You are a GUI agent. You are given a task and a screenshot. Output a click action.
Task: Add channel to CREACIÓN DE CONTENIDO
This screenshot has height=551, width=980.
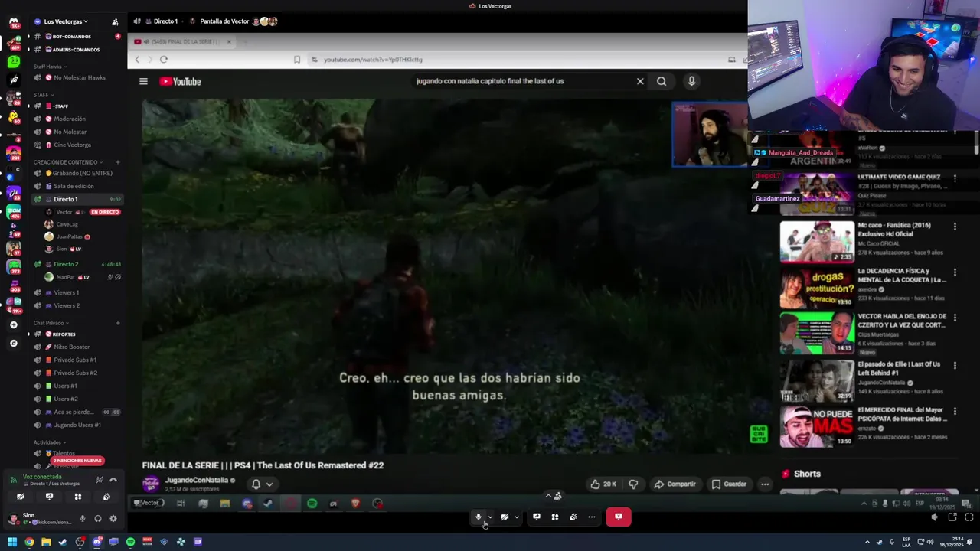[x=117, y=162]
